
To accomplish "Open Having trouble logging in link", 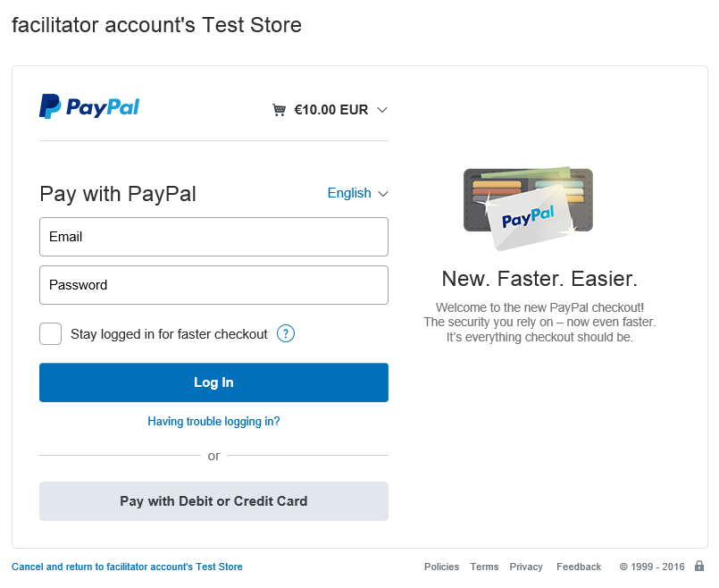I will (x=213, y=422).
